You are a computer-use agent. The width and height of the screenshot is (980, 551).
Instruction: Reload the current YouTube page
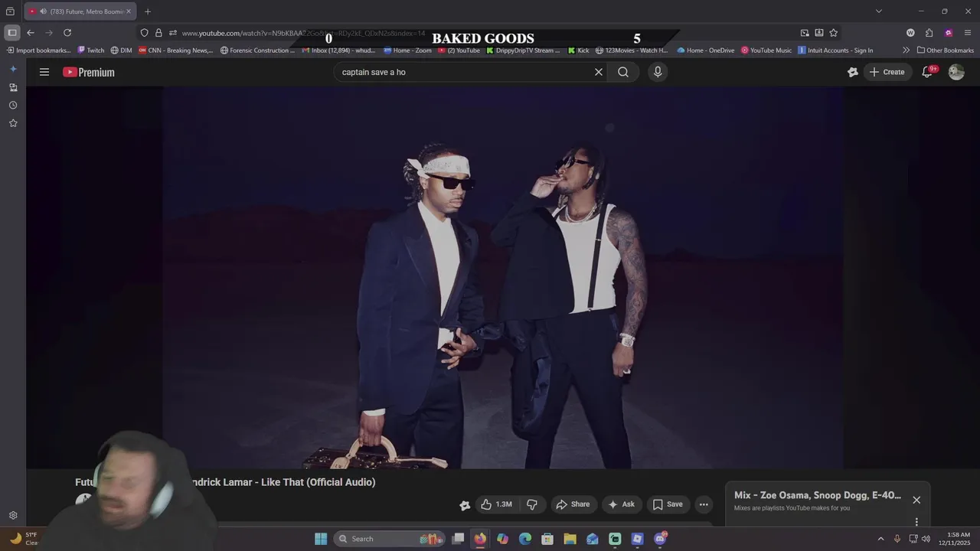click(67, 33)
